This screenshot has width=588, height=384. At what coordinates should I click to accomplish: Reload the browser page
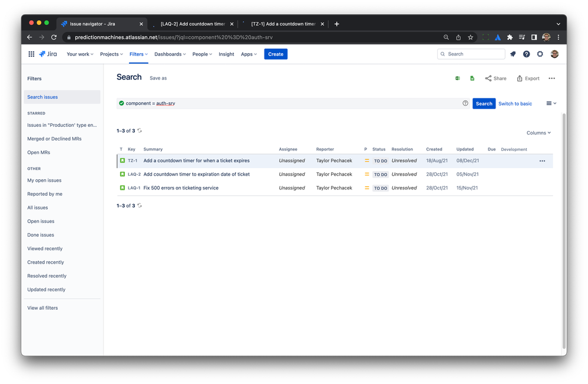(54, 37)
